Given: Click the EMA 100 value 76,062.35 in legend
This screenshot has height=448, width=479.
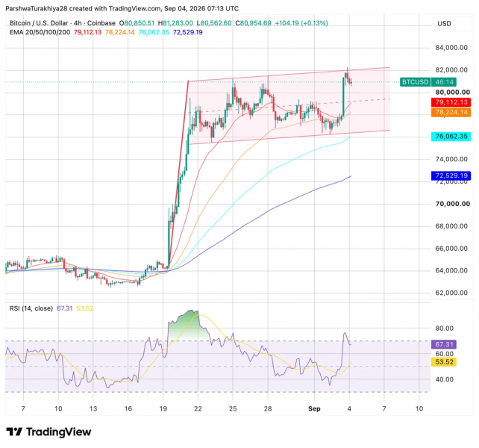Looking at the screenshot, I should coord(154,32).
